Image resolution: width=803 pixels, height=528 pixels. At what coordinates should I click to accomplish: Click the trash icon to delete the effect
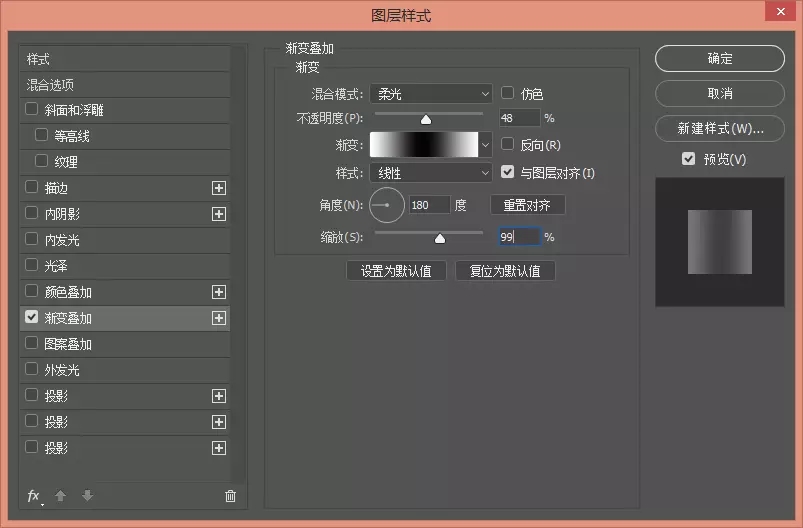pos(230,496)
